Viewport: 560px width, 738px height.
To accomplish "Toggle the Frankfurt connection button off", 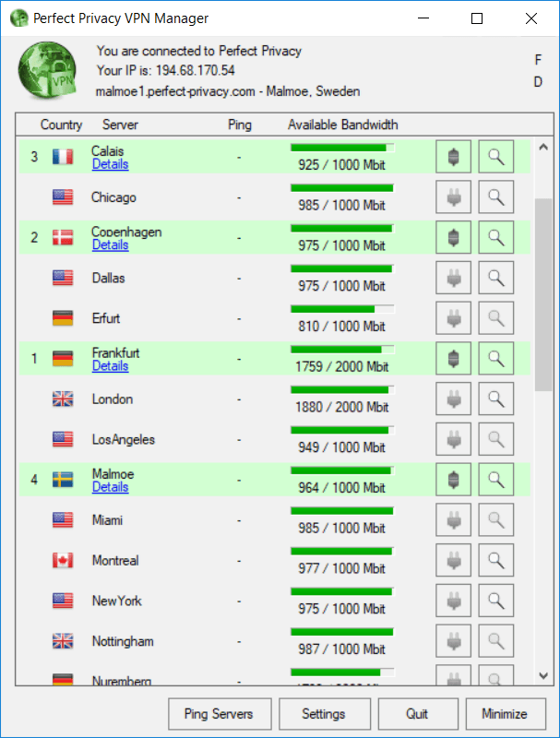I will (x=453, y=359).
